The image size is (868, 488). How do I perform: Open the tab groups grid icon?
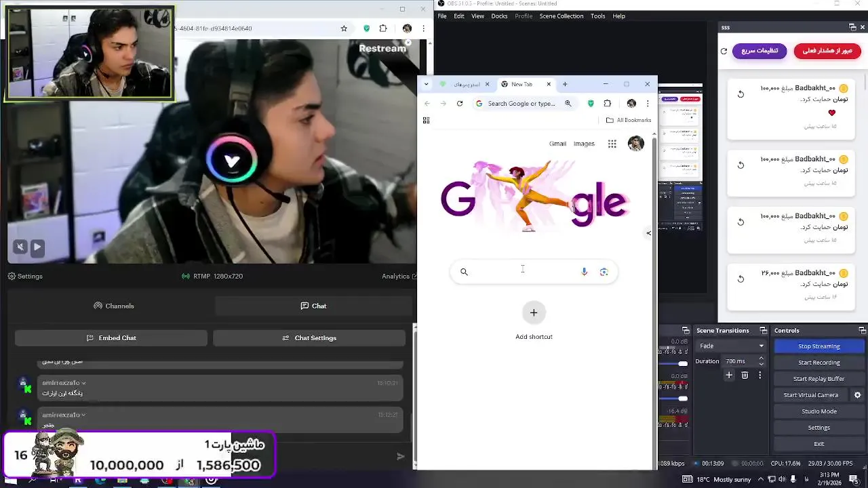426,120
